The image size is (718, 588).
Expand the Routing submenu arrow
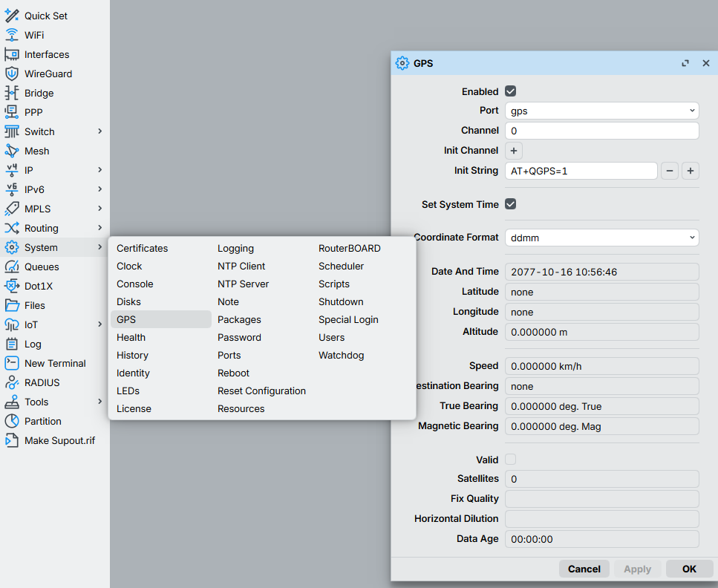click(x=99, y=228)
